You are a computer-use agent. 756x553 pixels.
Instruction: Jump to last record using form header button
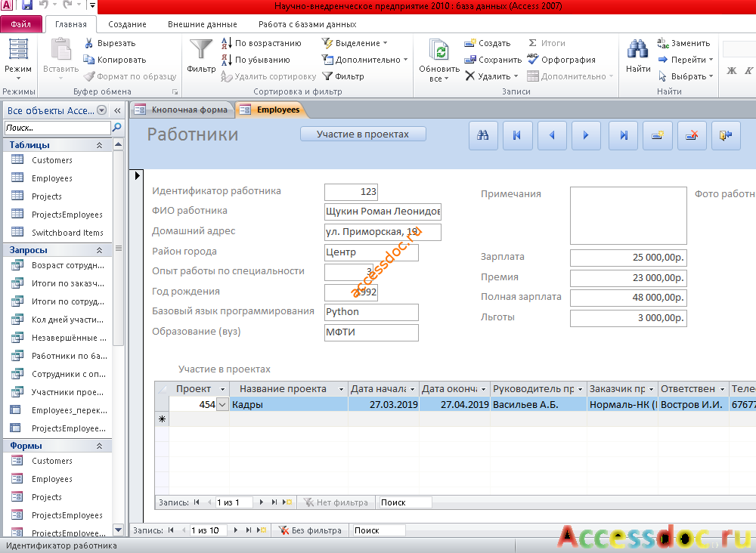(623, 135)
